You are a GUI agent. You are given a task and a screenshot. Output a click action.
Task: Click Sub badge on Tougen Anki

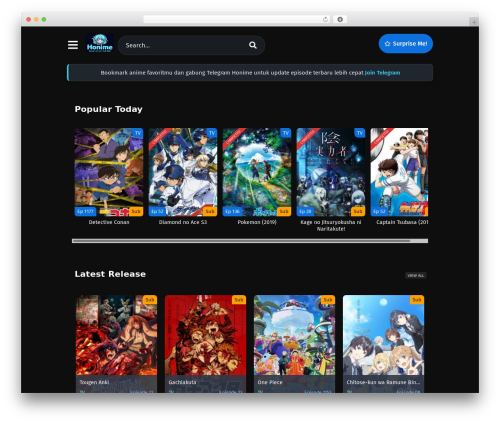tap(150, 300)
